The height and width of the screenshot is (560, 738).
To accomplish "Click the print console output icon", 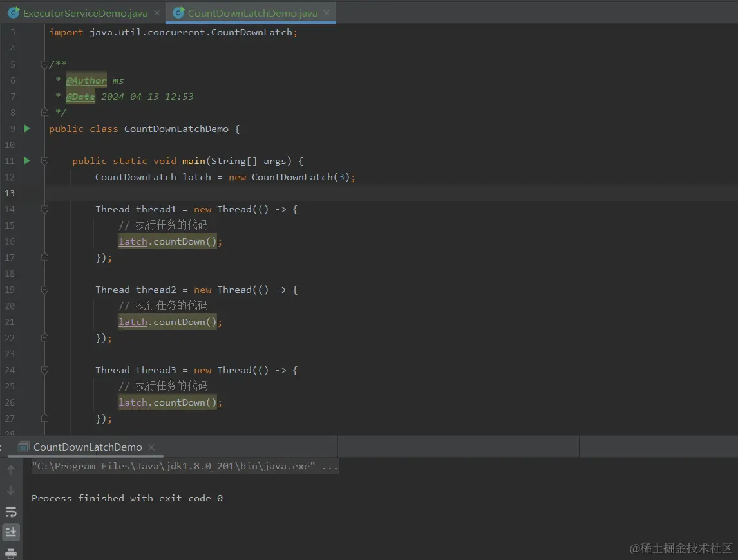I will 11,554.
